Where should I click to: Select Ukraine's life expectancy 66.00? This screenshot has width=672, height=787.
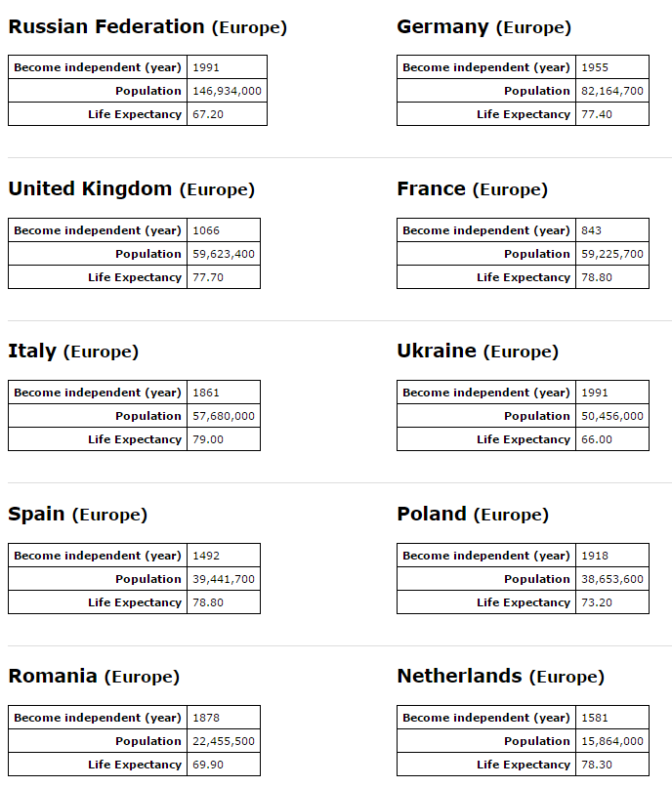(596, 439)
